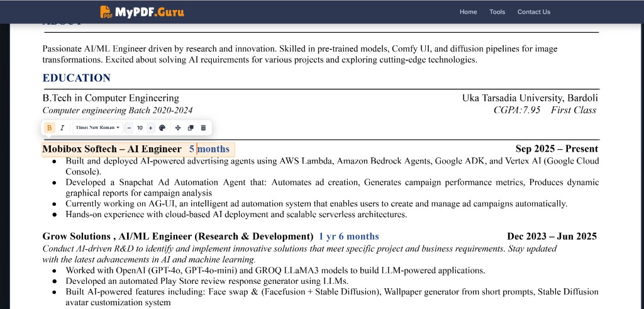This screenshot has height=309, width=644.
Task: Go to the Contact Us page
Action: point(533,12)
